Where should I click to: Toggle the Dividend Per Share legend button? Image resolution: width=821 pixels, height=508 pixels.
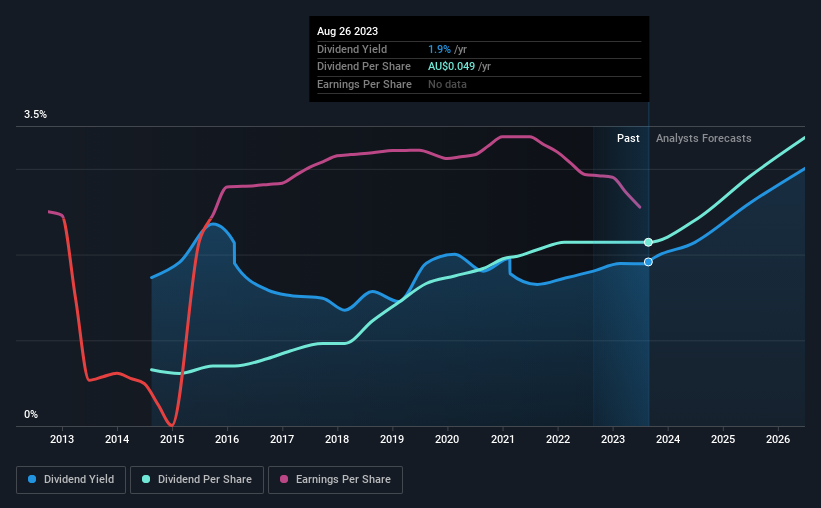(197, 480)
